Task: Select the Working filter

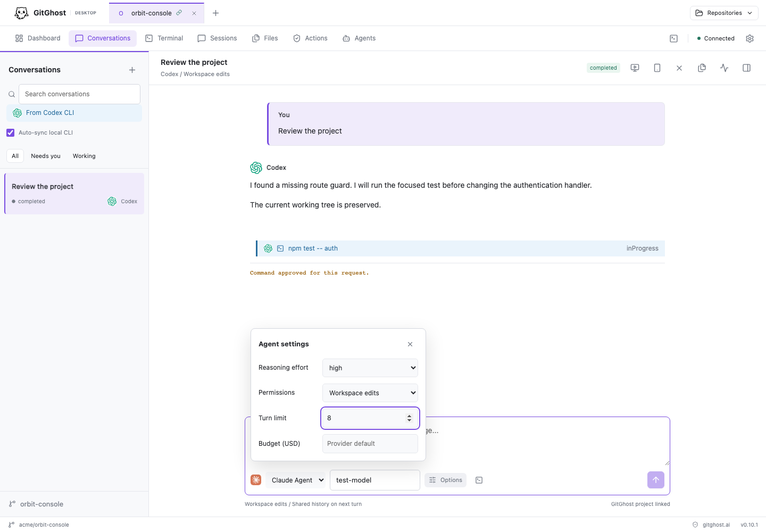Action: (x=84, y=156)
